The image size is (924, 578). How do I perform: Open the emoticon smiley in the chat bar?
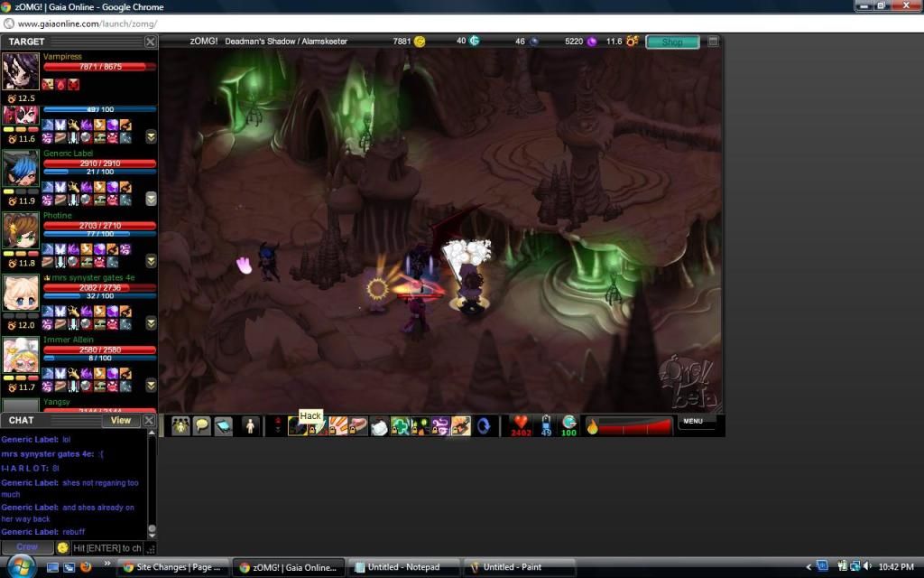(62, 548)
